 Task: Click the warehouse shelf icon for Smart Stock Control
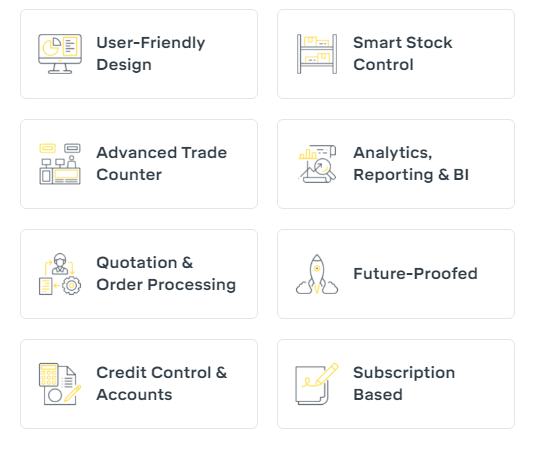click(x=317, y=54)
